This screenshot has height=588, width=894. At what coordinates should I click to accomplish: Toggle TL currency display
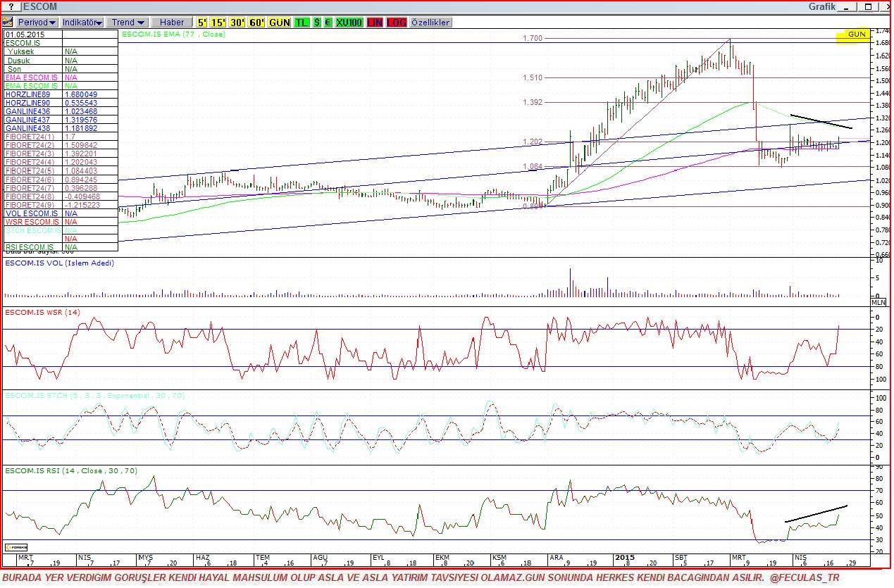(x=302, y=23)
